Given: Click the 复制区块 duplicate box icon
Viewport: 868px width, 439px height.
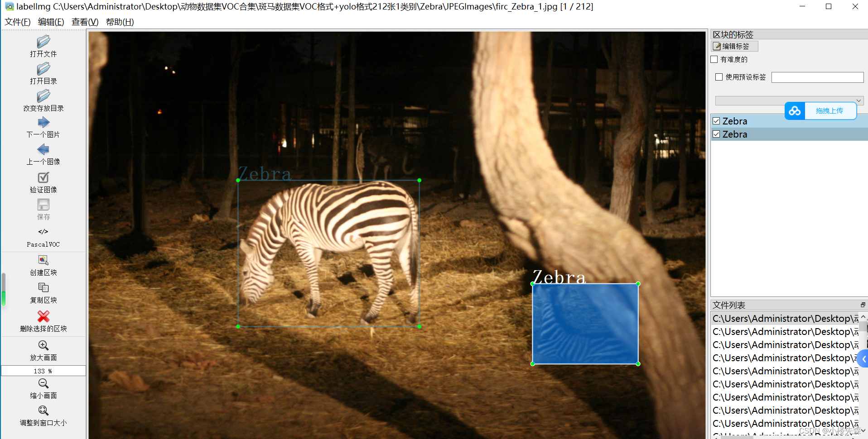Looking at the screenshot, I should 43,288.
